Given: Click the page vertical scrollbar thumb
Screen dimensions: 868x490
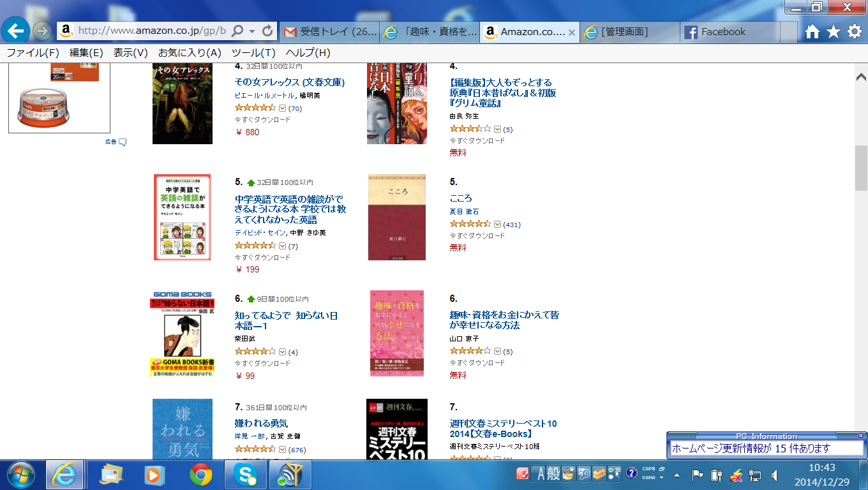Looking at the screenshot, I should (x=861, y=168).
